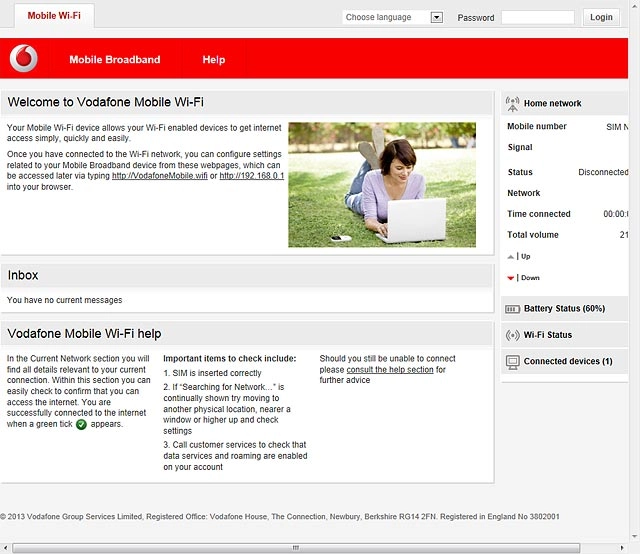Click the Login button

point(601,17)
